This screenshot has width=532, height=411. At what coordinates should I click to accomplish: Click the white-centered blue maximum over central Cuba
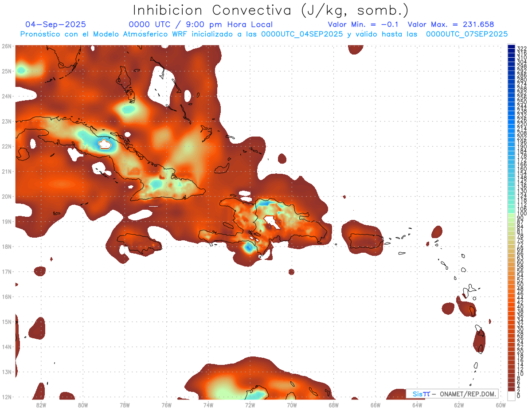tap(105, 144)
